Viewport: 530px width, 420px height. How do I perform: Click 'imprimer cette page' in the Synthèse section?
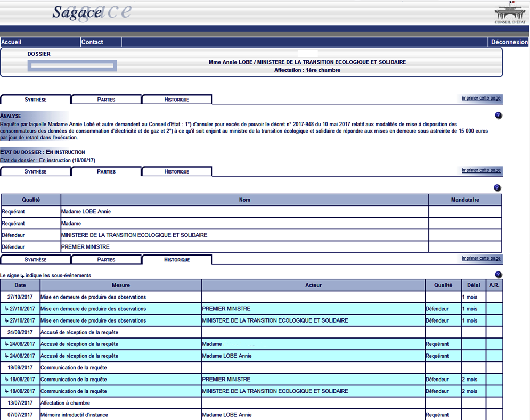pyautogui.click(x=481, y=98)
